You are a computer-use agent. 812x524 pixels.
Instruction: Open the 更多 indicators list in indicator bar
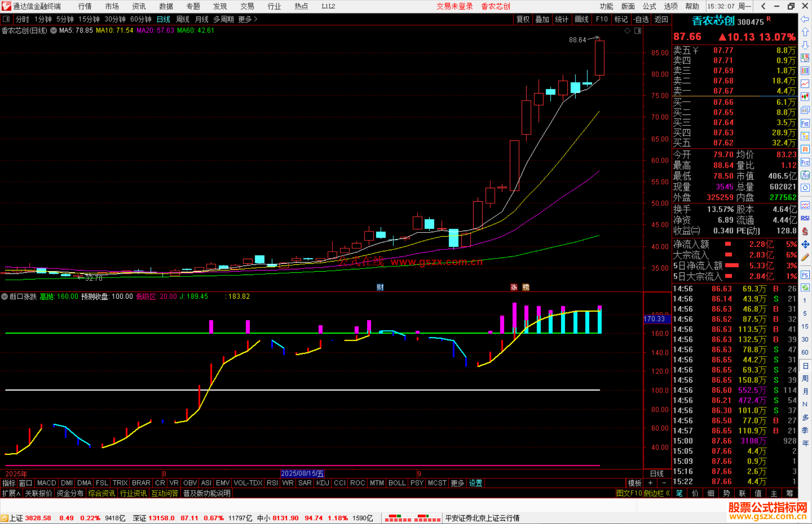click(x=458, y=483)
